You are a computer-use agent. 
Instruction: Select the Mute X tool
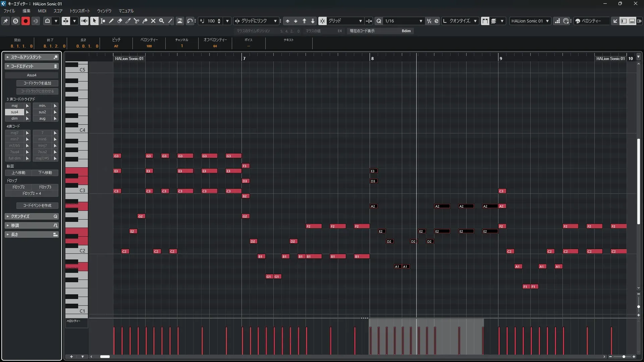(153, 21)
